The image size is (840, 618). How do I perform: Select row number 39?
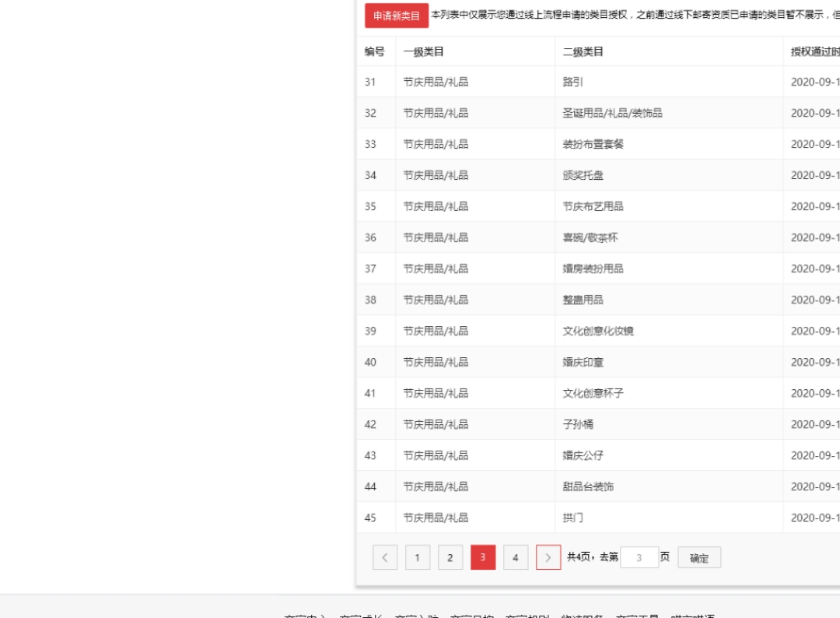pyautogui.click(x=370, y=331)
